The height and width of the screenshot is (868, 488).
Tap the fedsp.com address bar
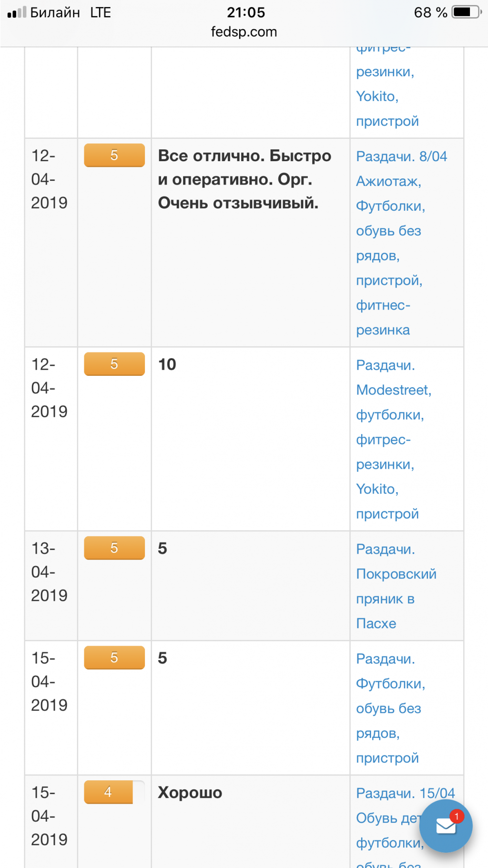[244, 32]
